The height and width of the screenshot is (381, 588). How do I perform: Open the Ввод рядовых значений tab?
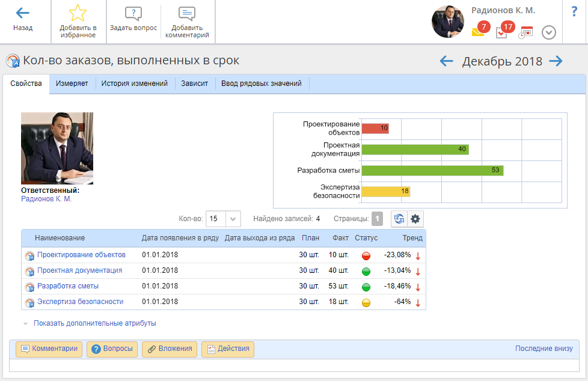tap(261, 84)
